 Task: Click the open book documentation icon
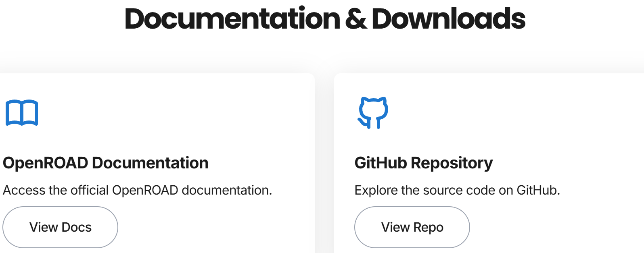[x=22, y=113]
